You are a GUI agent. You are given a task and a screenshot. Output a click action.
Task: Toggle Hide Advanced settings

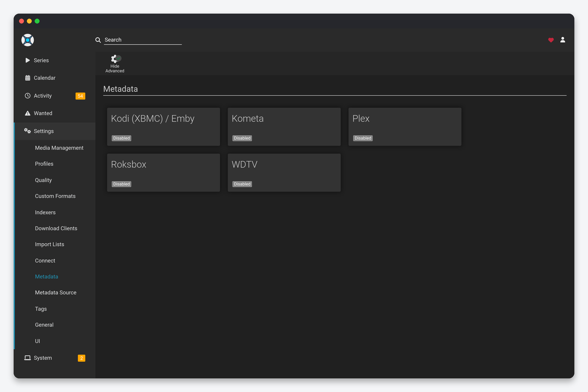click(x=115, y=64)
